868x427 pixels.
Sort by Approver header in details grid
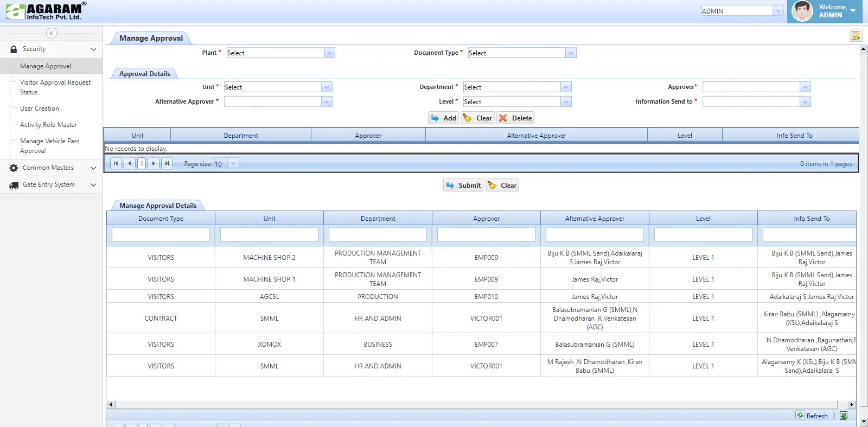(486, 219)
